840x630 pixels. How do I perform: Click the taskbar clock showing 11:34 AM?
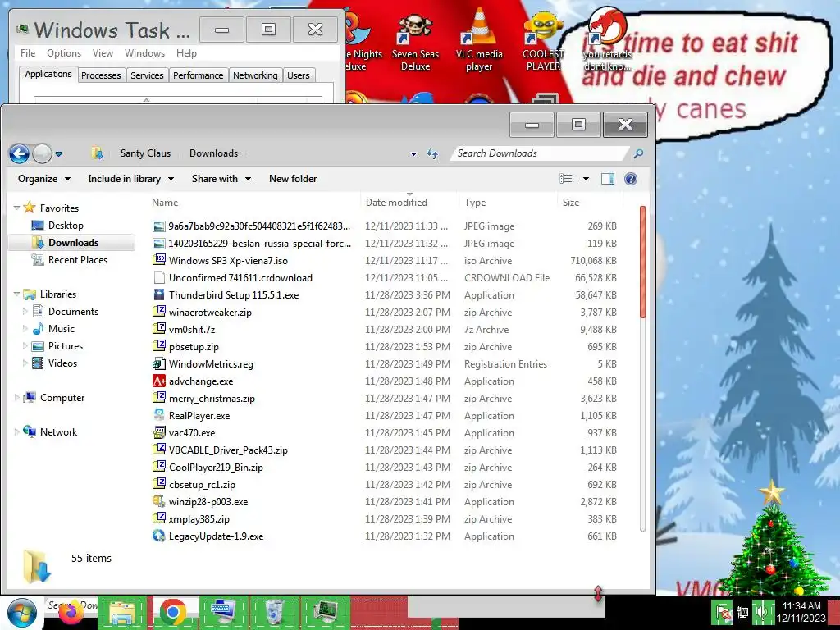tap(801, 612)
